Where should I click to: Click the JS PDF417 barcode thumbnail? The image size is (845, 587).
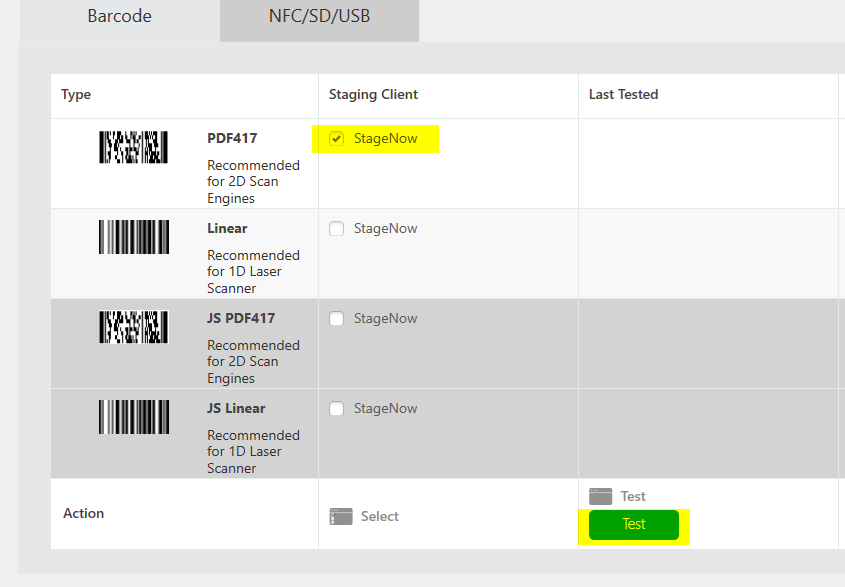tap(133, 327)
